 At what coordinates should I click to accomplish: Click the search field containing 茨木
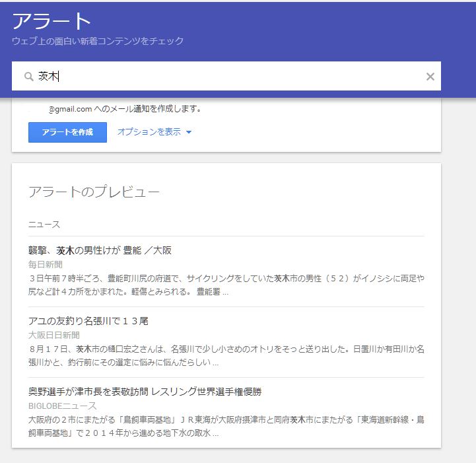point(224,77)
